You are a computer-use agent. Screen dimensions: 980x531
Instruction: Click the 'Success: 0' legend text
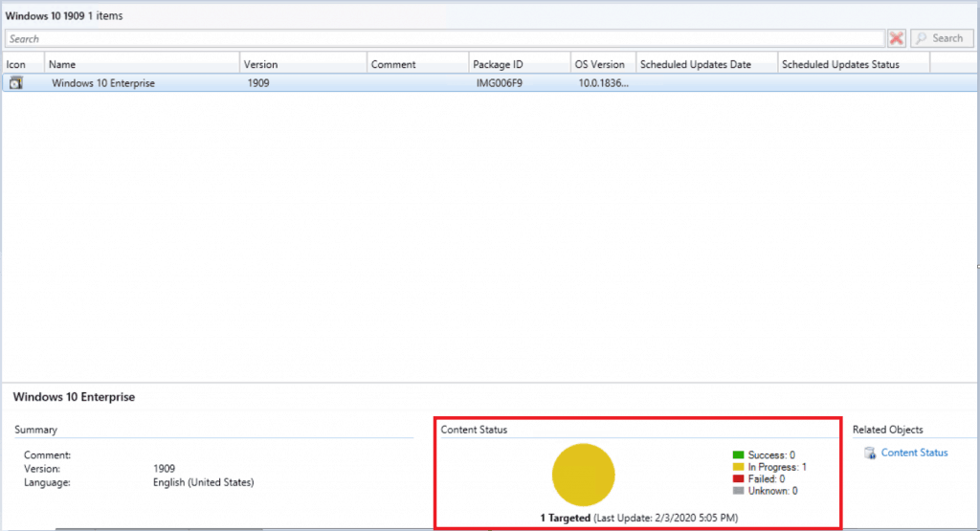771,454
